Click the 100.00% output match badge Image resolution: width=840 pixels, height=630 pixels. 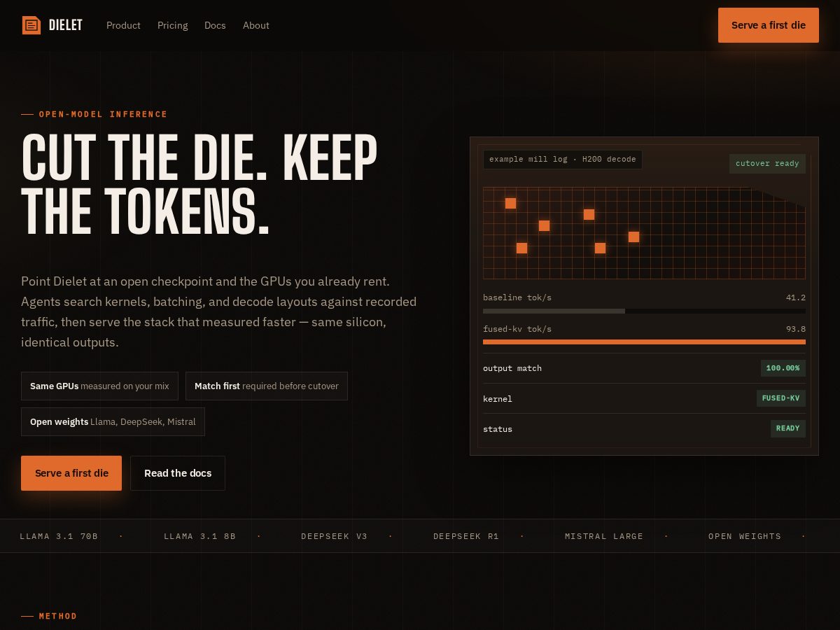coord(783,368)
